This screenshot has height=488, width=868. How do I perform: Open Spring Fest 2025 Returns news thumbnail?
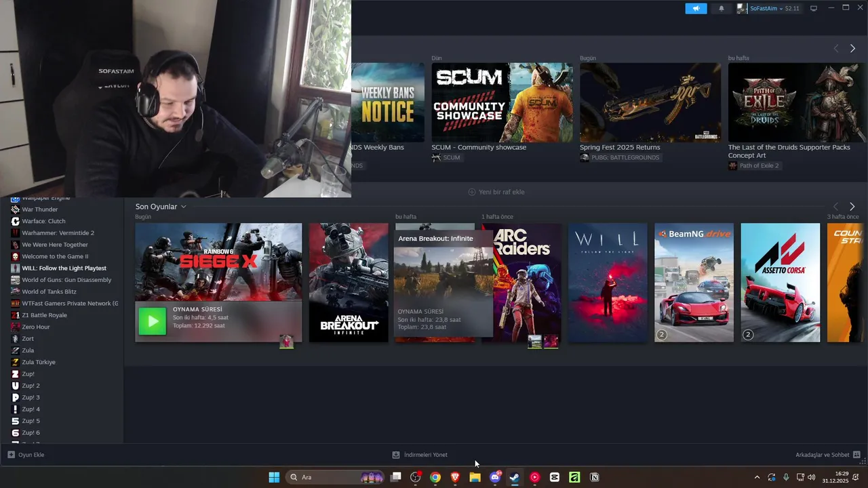point(650,102)
